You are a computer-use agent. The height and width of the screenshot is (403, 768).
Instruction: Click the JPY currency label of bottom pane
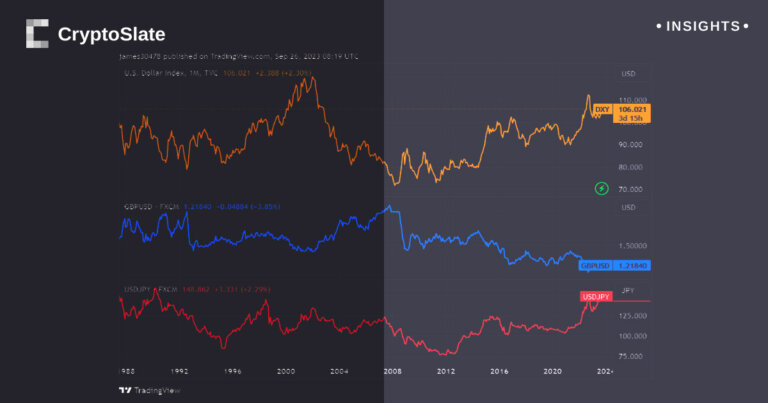628,290
